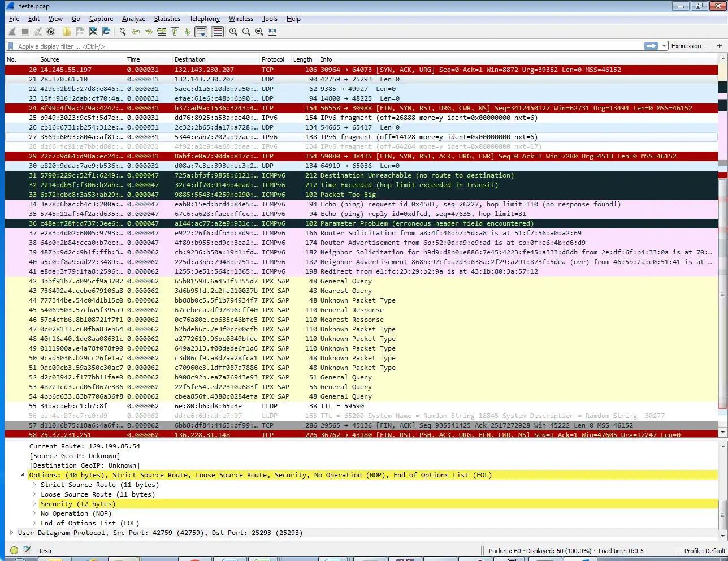The image size is (728, 561).
Task: Click the packet details scrollbar down arrow
Action: coord(722,536)
